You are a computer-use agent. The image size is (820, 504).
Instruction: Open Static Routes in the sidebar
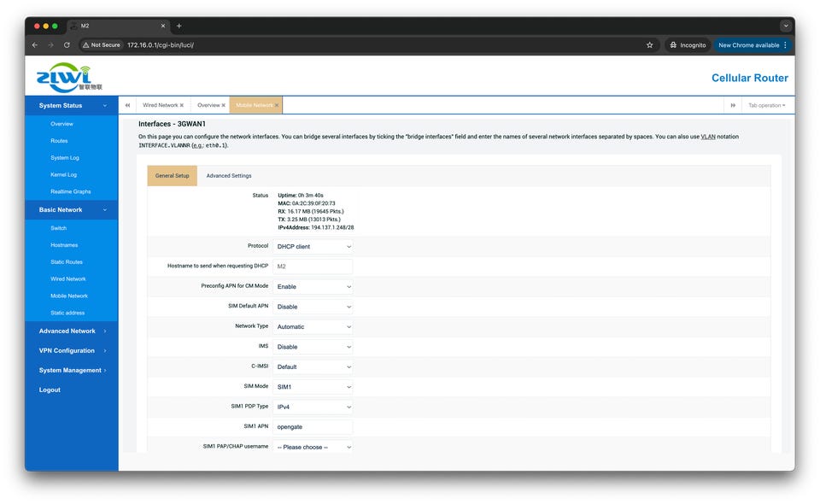coord(67,262)
